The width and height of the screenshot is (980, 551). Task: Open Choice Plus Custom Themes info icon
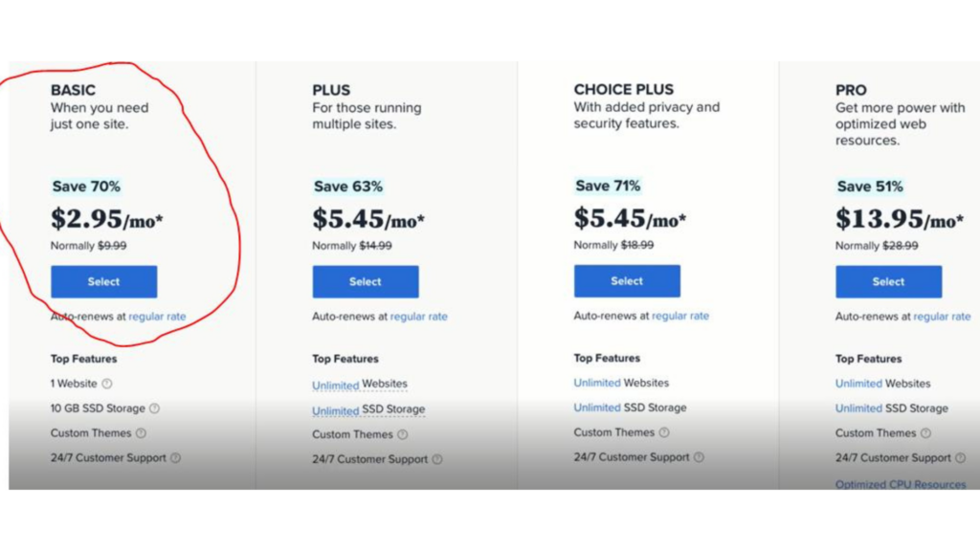click(664, 432)
